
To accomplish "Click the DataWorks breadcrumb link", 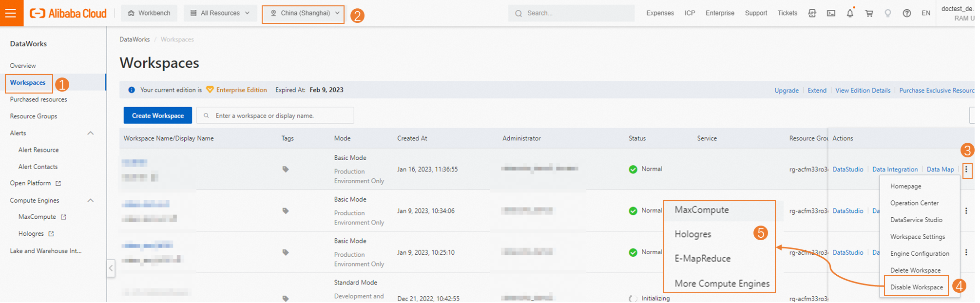I will 135,39.
